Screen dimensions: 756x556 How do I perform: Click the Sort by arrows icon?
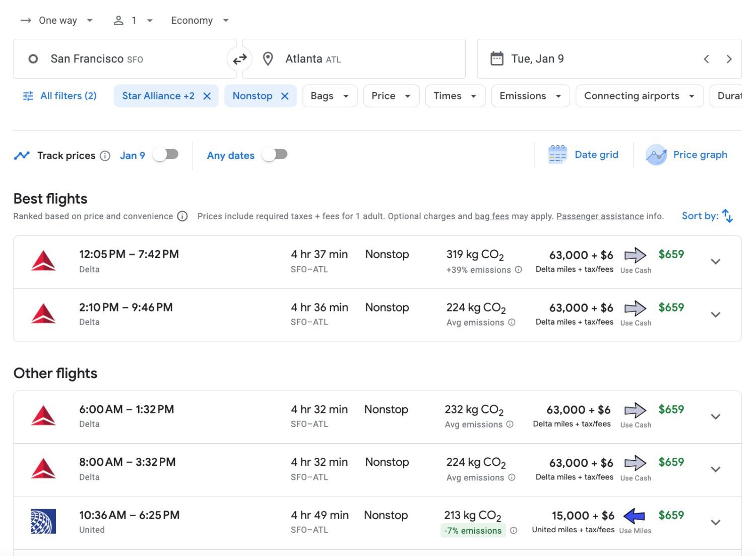(x=727, y=216)
